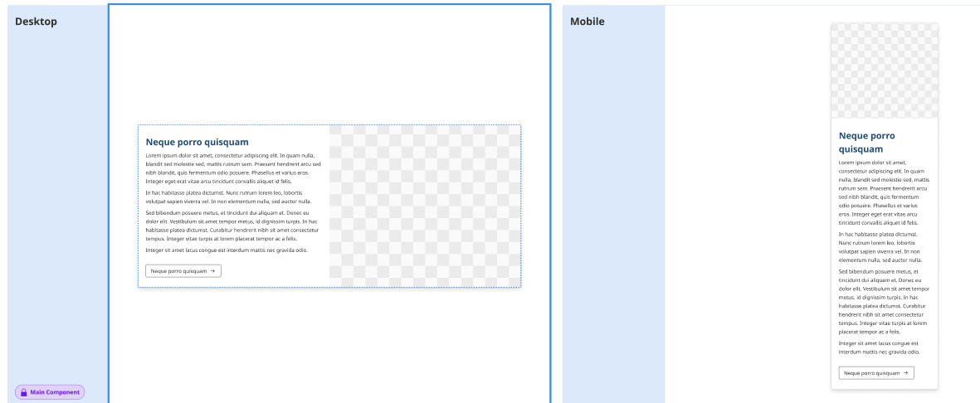Select the checkered image placeholder in desktop card
The width and height of the screenshot is (980, 403).
[x=425, y=206]
